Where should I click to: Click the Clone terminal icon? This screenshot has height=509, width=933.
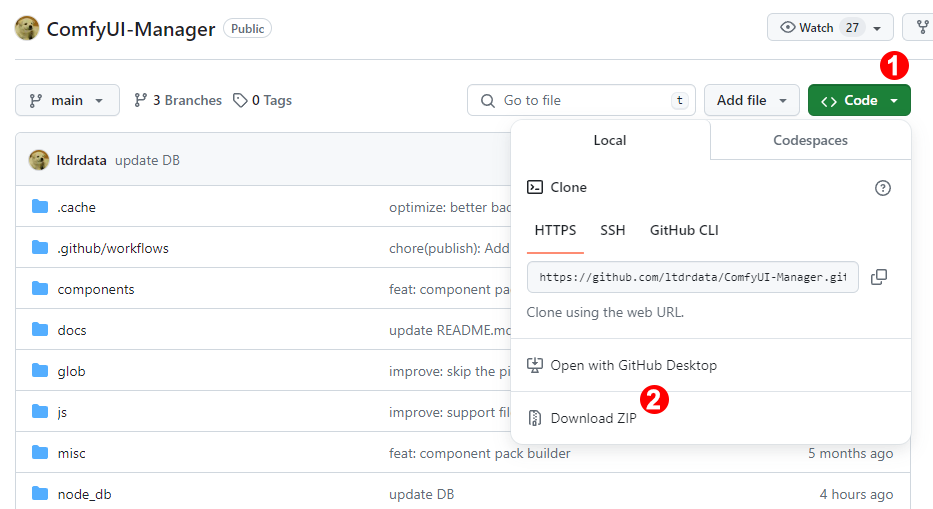[534, 187]
